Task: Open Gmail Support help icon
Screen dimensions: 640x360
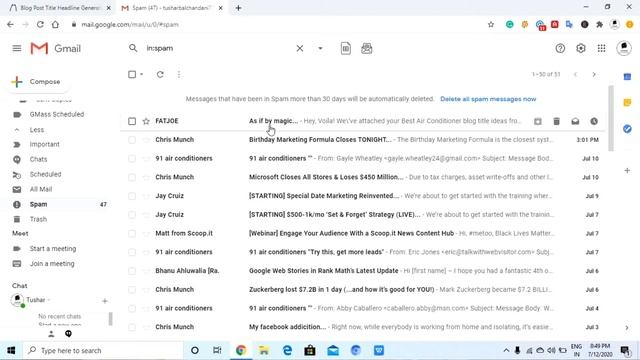Action: [x=560, y=49]
